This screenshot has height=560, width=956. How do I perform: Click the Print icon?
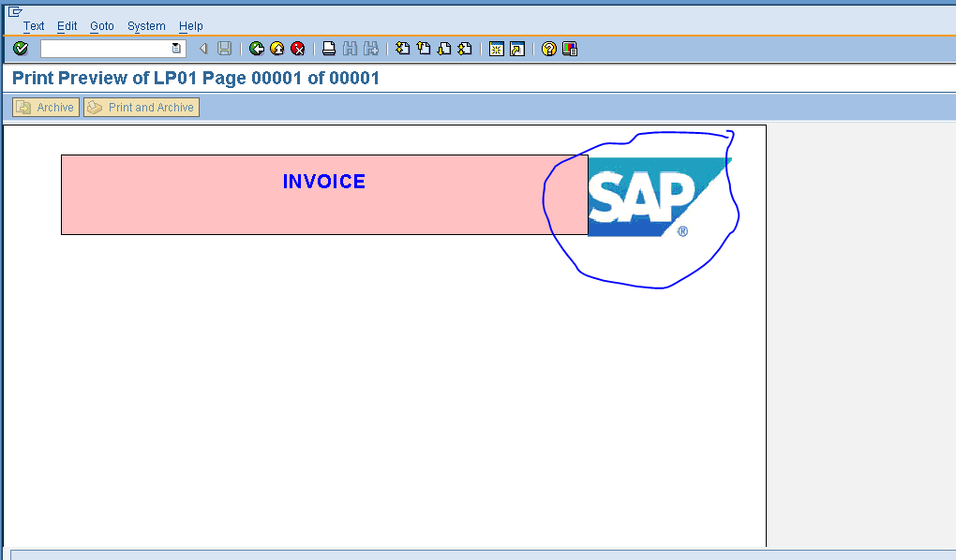(328, 48)
